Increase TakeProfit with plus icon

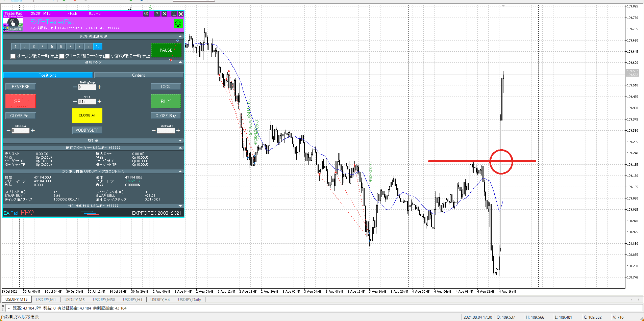tap(178, 131)
